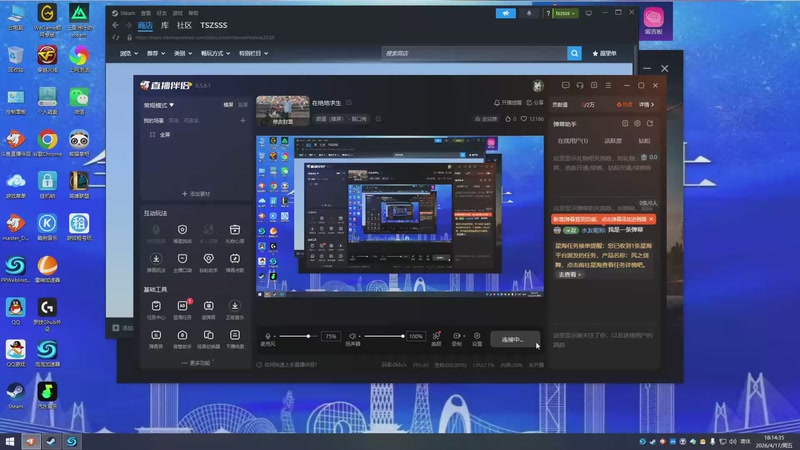The width and height of the screenshot is (800, 450).
Task: Click the 录制 record camera icon
Action: coord(457,336)
